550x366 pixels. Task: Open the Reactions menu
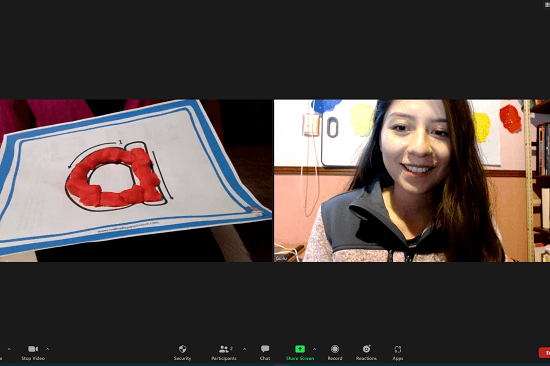point(366,352)
